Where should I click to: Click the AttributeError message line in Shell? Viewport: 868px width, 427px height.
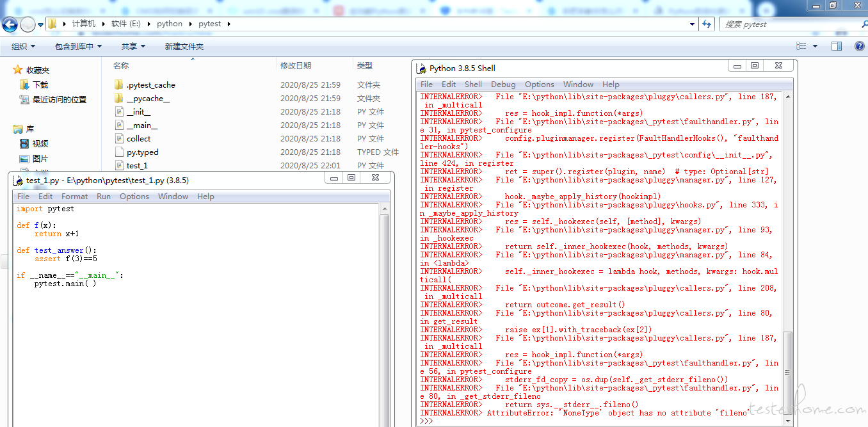[584, 413]
